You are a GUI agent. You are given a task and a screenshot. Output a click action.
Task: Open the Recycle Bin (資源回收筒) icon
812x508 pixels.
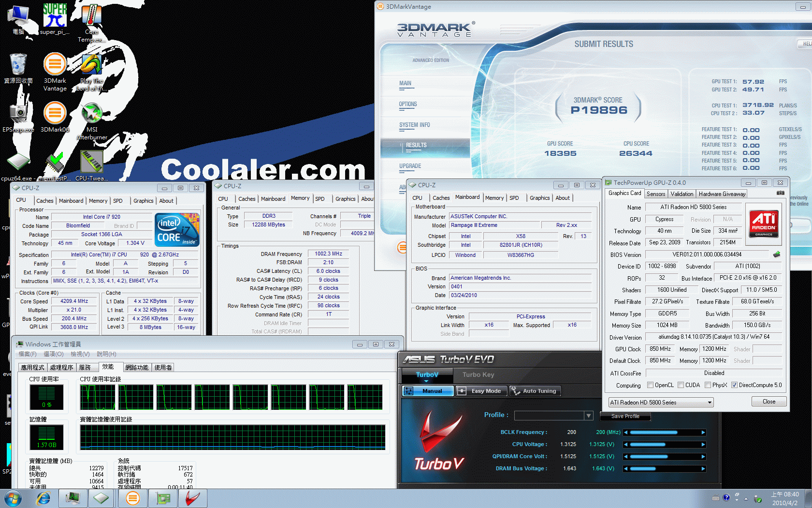18,68
